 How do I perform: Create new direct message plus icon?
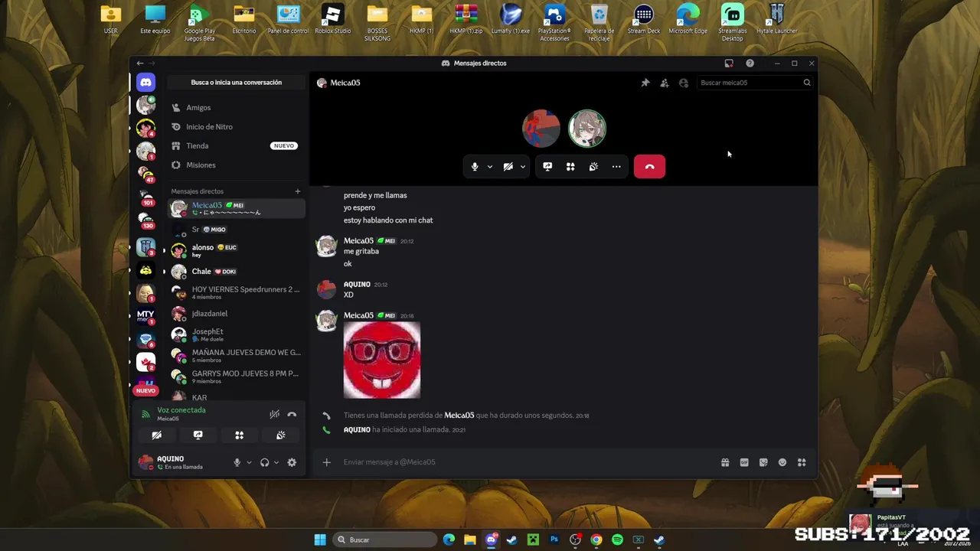pyautogui.click(x=298, y=191)
